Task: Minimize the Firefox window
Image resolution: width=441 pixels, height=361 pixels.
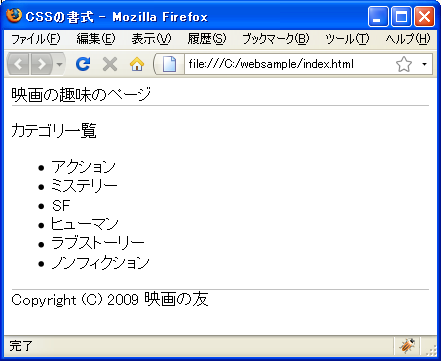Action: click(378, 16)
